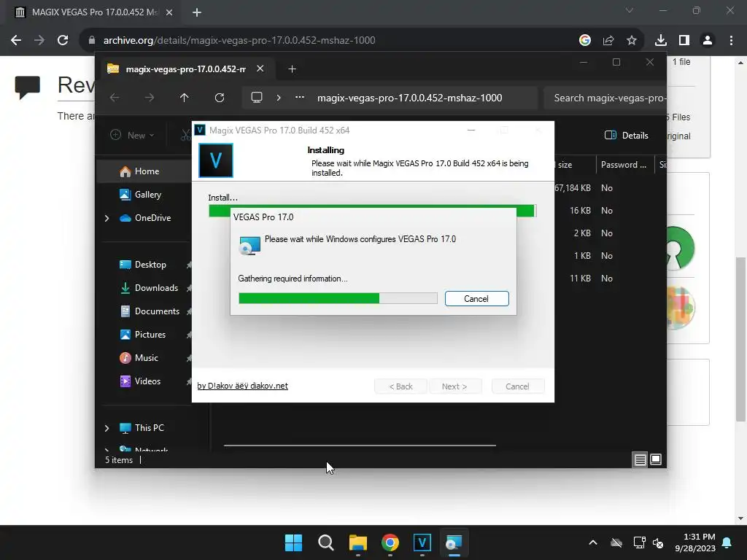Open Music quick access folder

[146, 357]
